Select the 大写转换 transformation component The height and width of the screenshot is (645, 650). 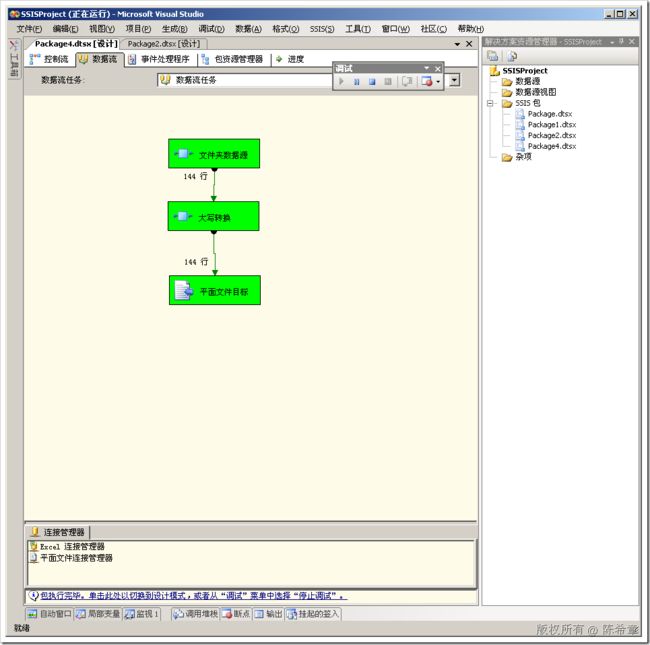[213, 216]
